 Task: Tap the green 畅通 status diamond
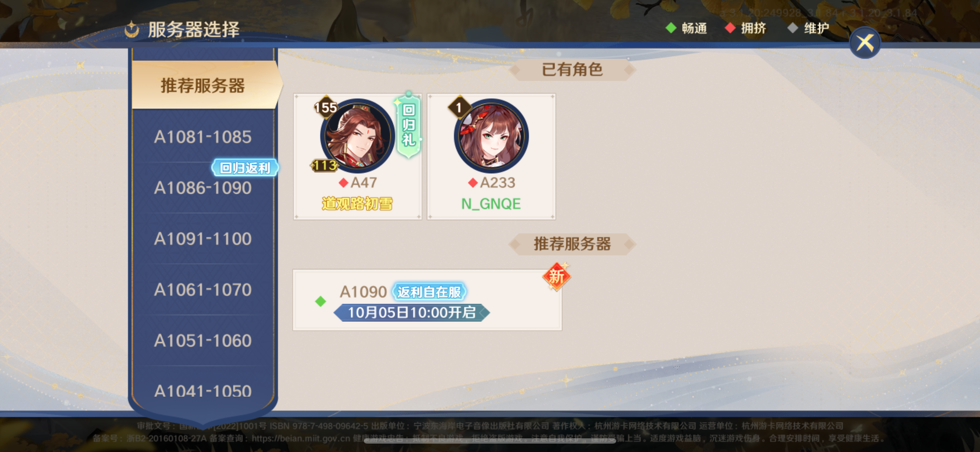pyautogui.click(x=671, y=28)
